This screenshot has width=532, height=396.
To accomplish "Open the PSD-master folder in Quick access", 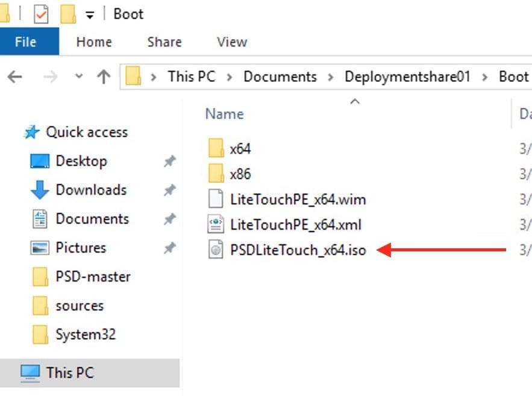I will (x=93, y=277).
